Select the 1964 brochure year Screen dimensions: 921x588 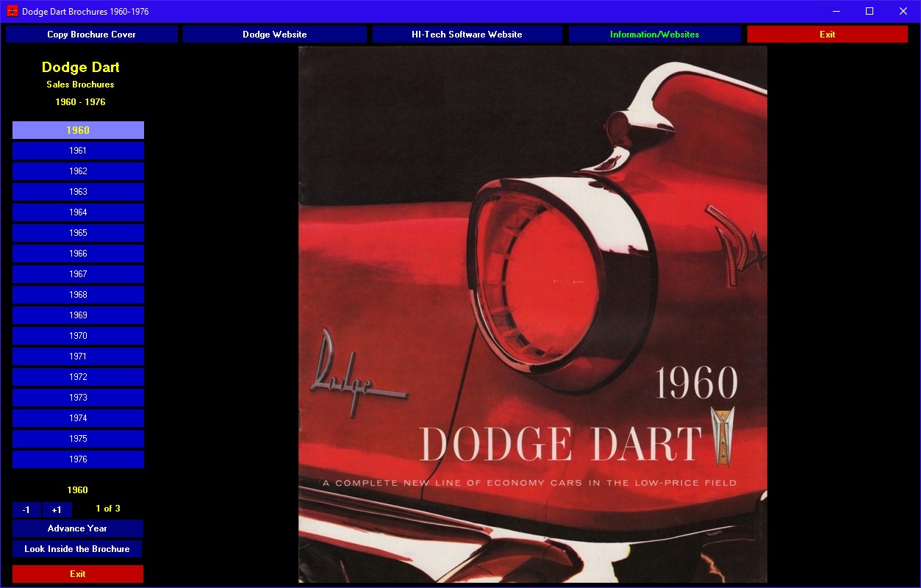(x=78, y=212)
